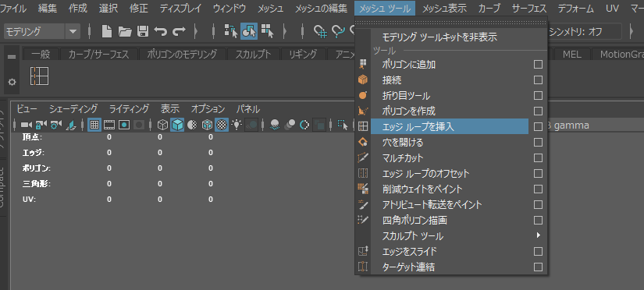The width and height of the screenshot is (644, 290).
Task: Toggle the viewport Grid display button
Action: pyautogui.click(x=94, y=125)
